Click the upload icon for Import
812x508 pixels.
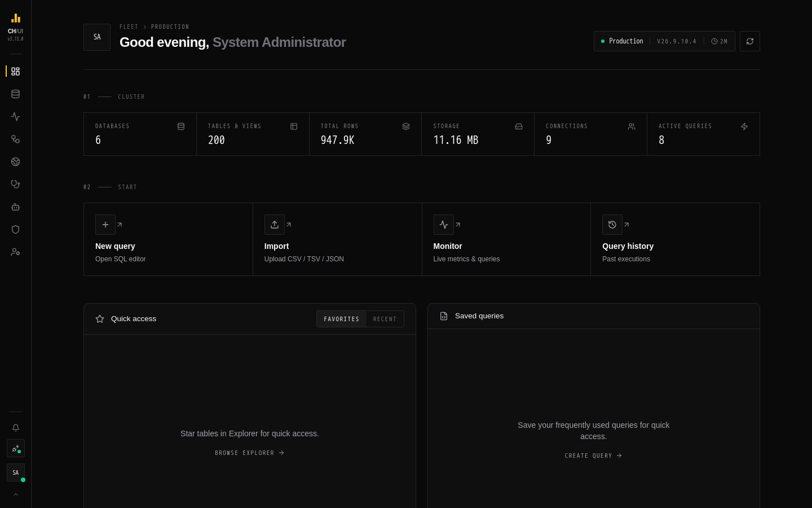(275, 225)
